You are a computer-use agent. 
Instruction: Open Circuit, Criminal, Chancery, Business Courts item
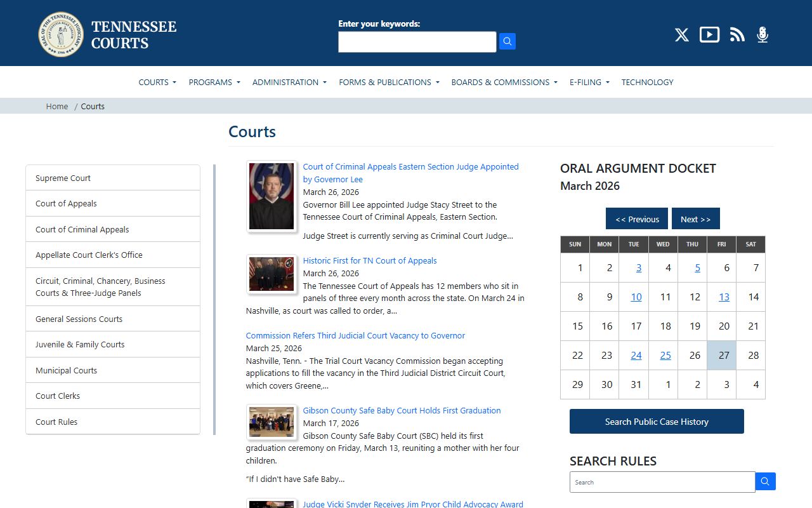[x=113, y=287]
